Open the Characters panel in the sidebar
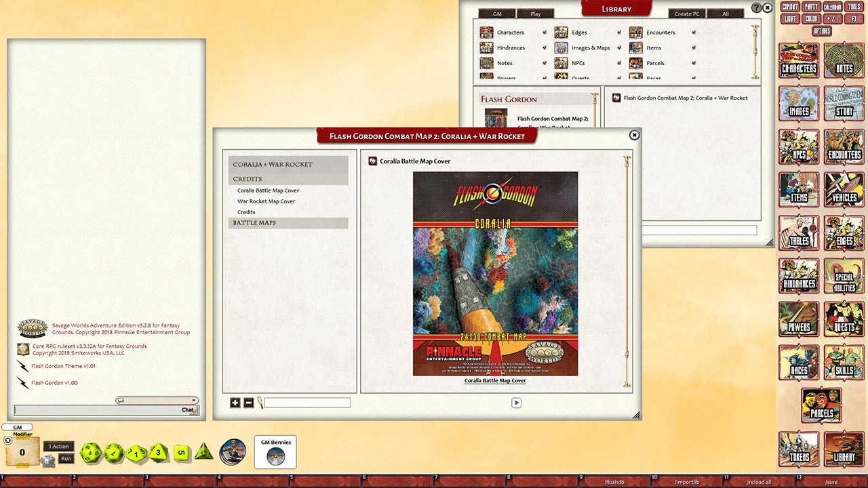The height and width of the screenshot is (488, 868). 798,60
